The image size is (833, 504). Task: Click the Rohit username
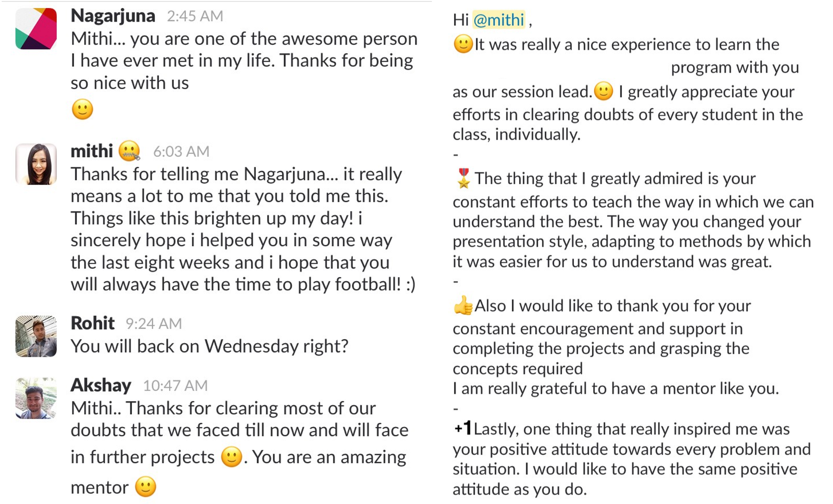click(92, 323)
